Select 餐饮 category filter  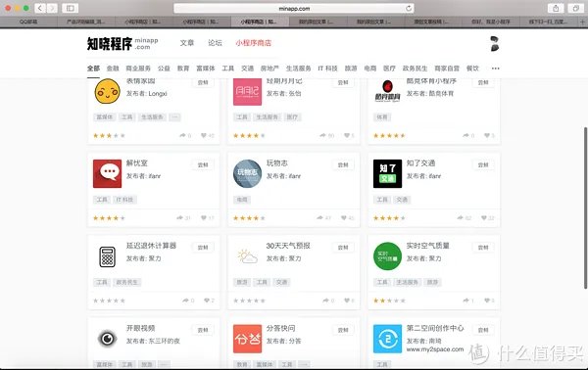point(472,69)
